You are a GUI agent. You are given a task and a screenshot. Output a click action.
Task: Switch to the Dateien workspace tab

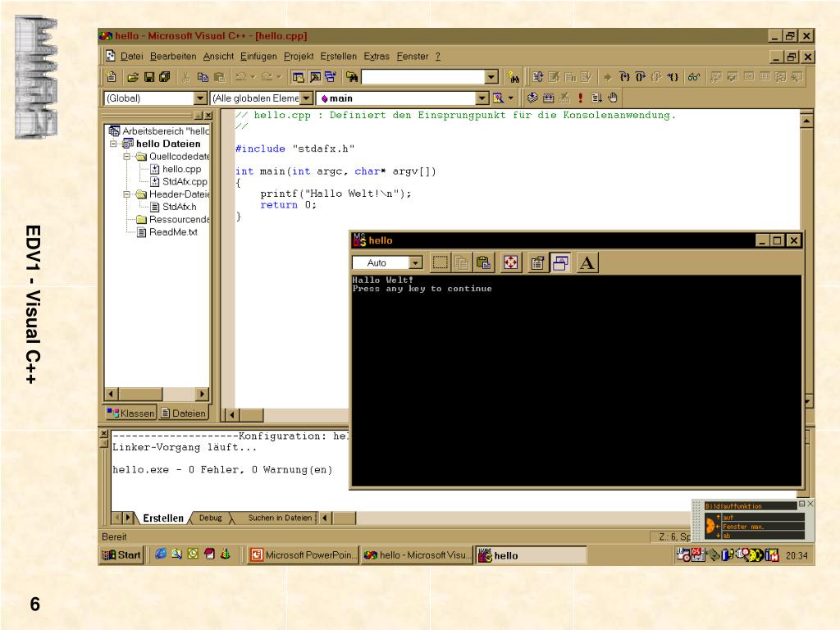tap(183, 413)
